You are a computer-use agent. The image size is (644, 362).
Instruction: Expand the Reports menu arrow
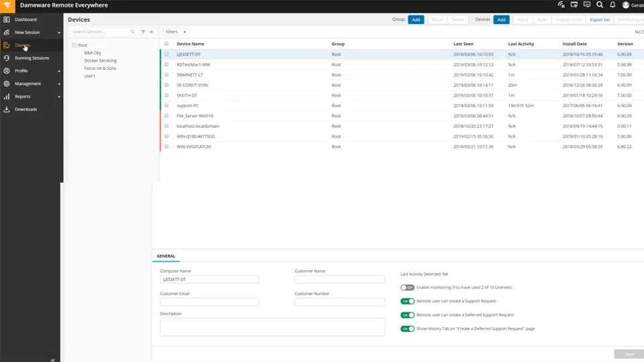59,97
